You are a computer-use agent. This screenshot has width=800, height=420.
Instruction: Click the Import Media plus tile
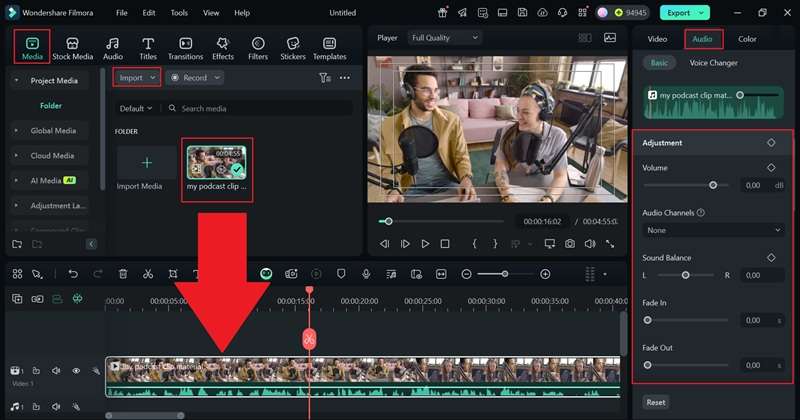pos(146,163)
